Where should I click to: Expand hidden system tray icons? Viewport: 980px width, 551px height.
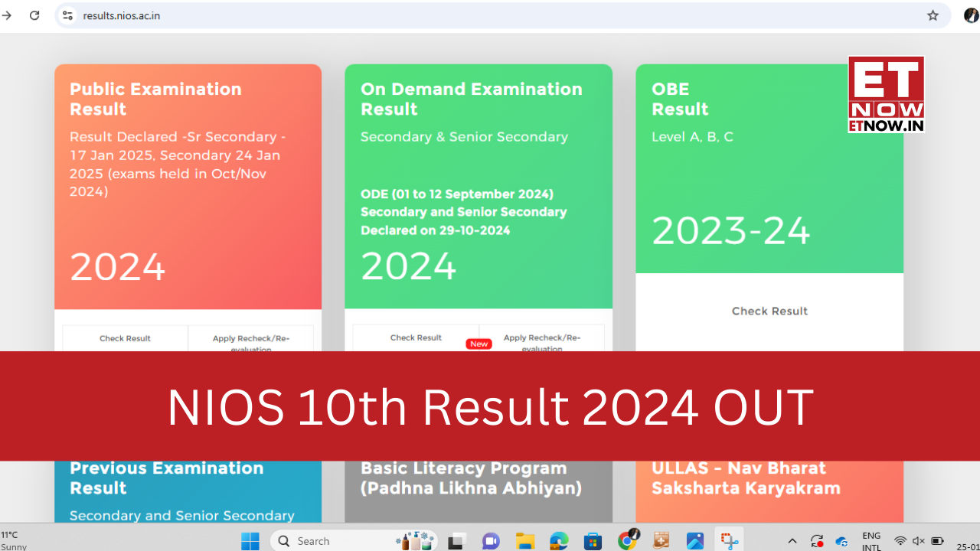pos(792,541)
